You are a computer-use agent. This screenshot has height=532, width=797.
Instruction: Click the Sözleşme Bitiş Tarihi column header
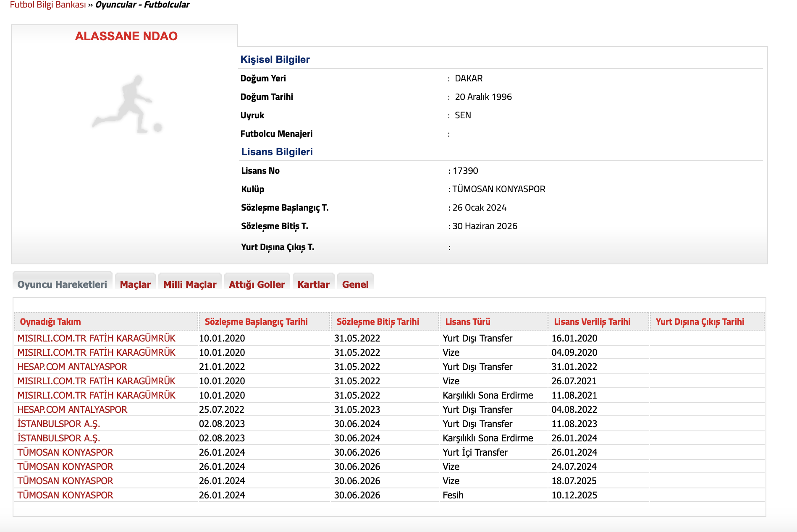pyautogui.click(x=378, y=321)
